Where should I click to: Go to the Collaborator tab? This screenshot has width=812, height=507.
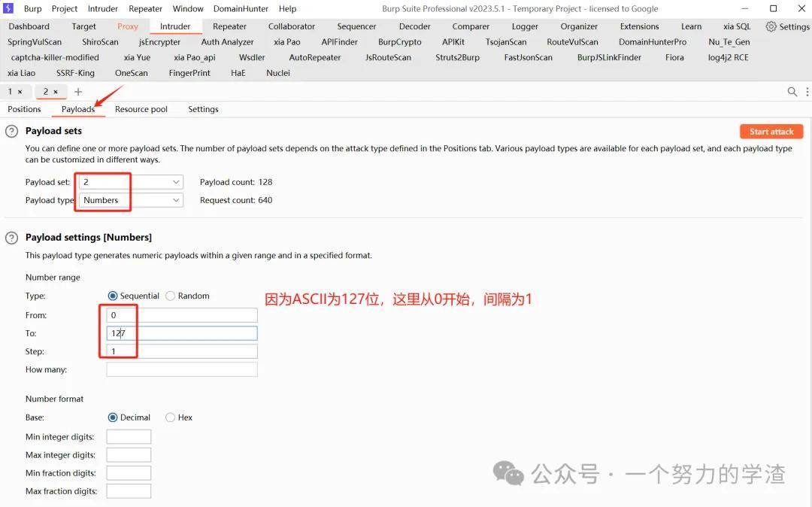click(292, 26)
